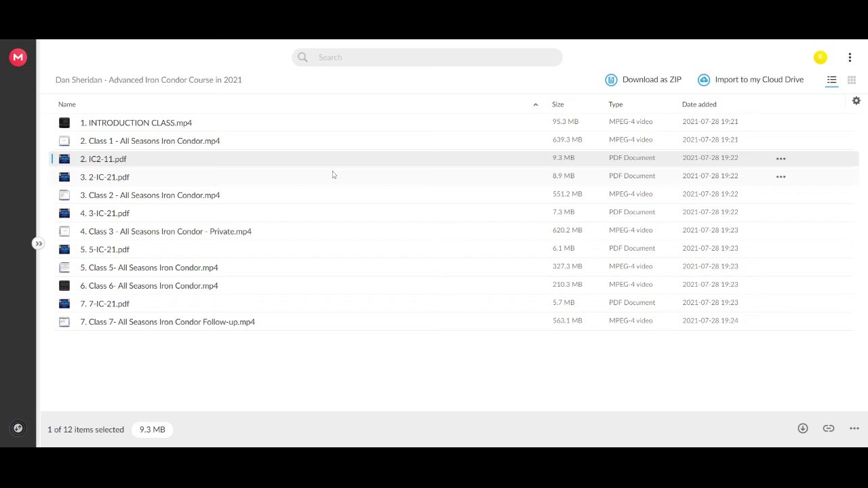
Task: Click the 95.3 MB size cell
Action: (x=566, y=122)
